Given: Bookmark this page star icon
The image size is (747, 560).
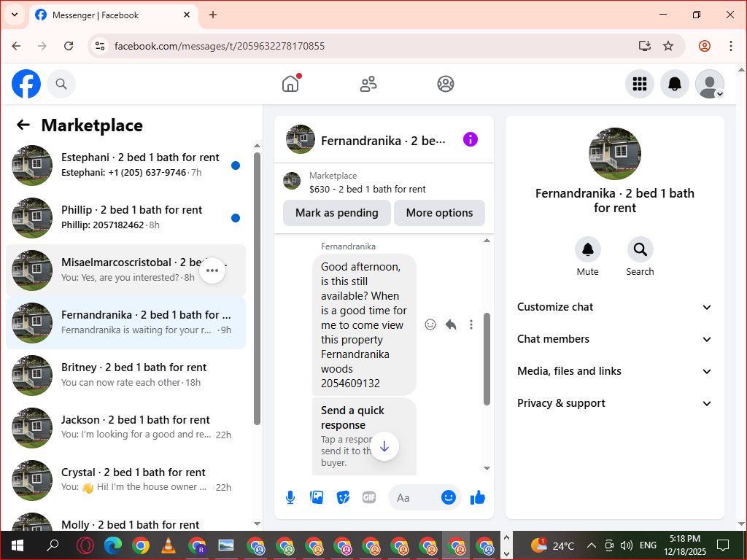Looking at the screenshot, I should click(668, 46).
